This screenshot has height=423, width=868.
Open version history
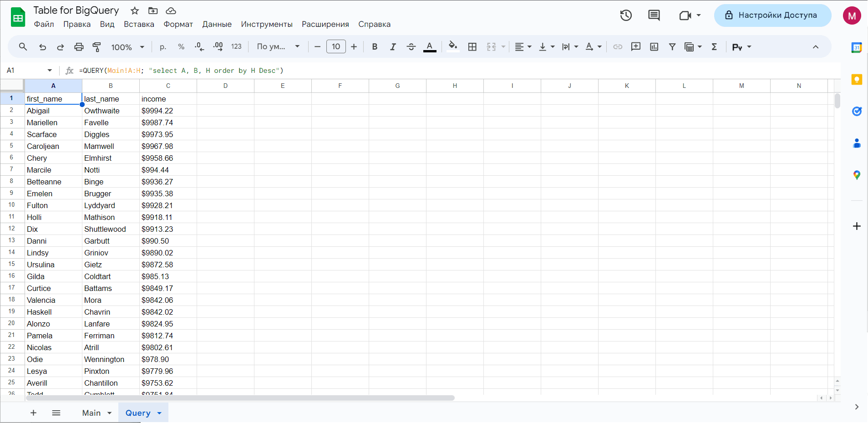click(x=626, y=15)
